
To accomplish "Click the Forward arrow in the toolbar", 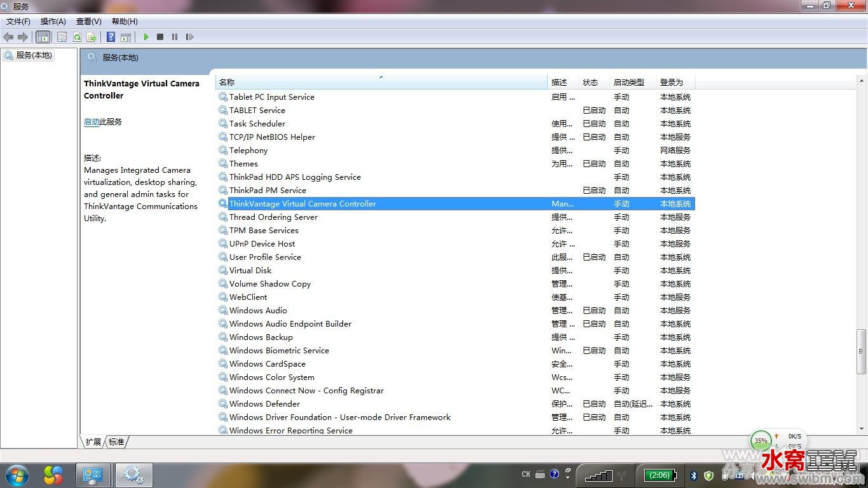I will (x=23, y=37).
